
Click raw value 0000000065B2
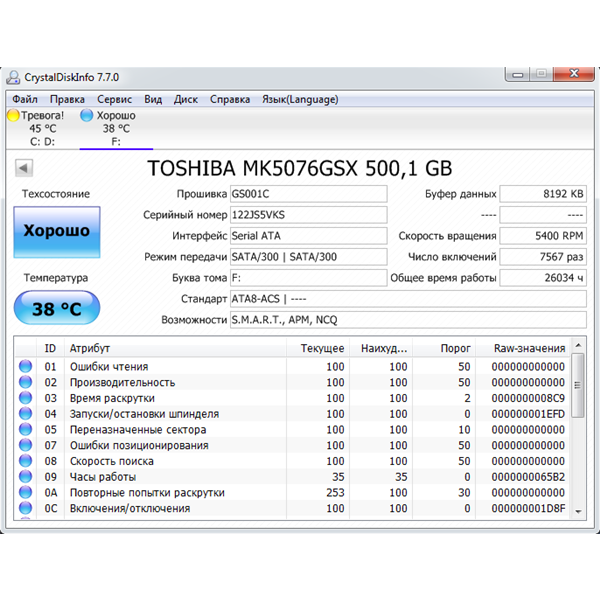tap(528, 477)
